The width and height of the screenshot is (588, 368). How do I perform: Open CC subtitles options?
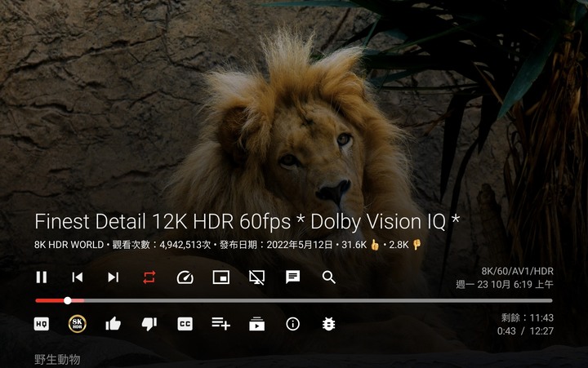tap(185, 324)
